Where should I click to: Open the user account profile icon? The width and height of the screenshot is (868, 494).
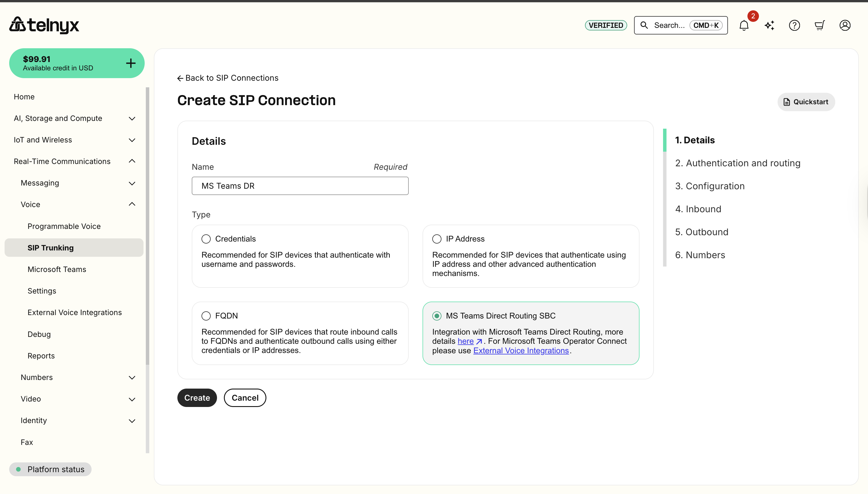(x=845, y=26)
